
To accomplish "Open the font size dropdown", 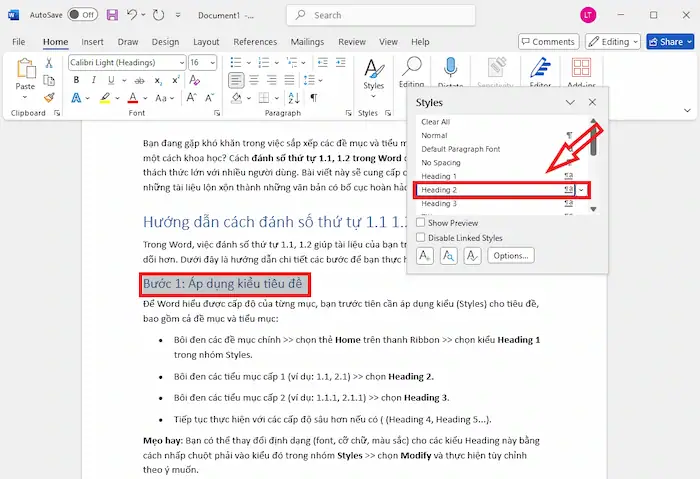I will (211, 62).
